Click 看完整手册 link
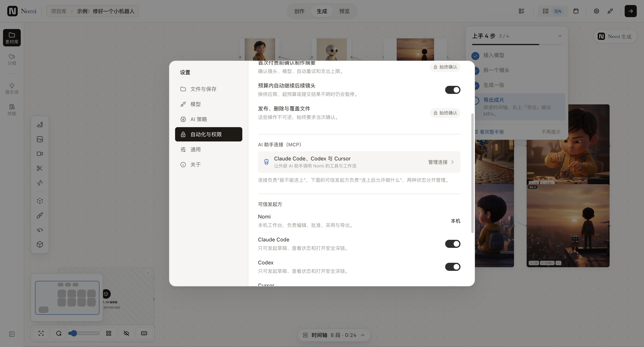The image size is (644, 347). pyautogui.click(x=489, y=132)
